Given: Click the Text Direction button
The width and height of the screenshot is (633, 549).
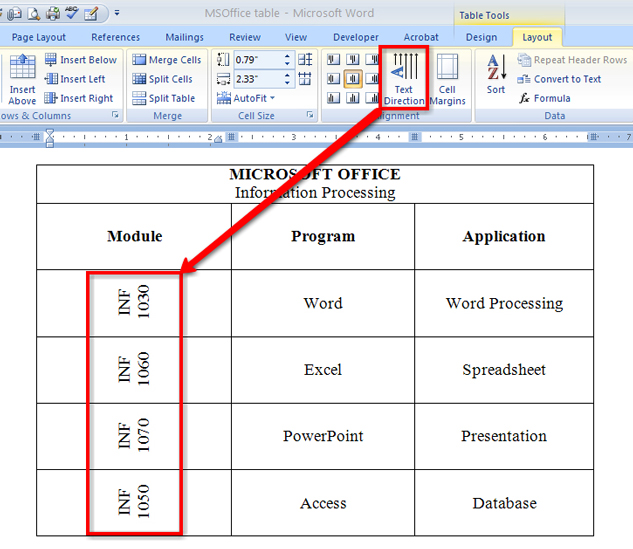Looking at the screenshot, I should pos(404,78).
